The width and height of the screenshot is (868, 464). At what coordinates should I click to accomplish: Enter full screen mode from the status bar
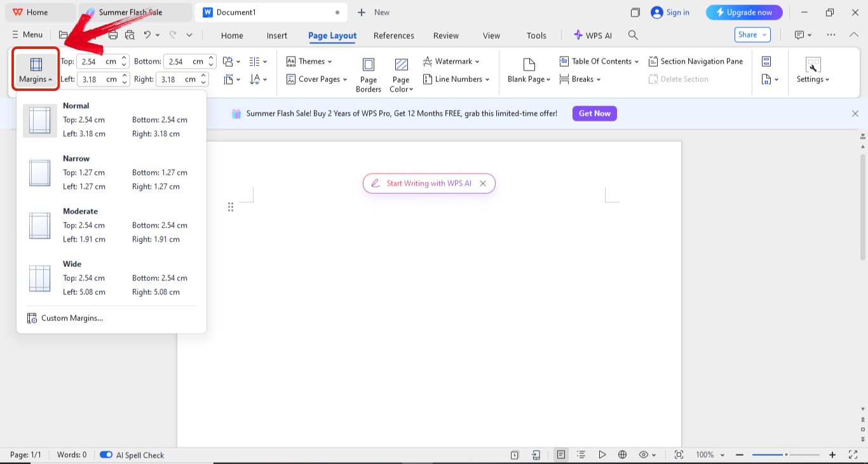[853, 454]
